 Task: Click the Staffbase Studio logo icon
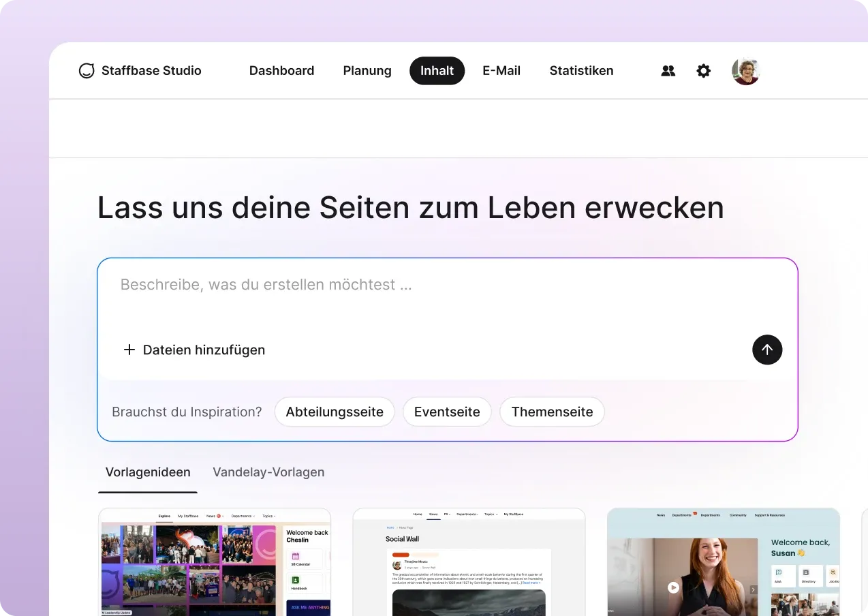pos(87,70)
